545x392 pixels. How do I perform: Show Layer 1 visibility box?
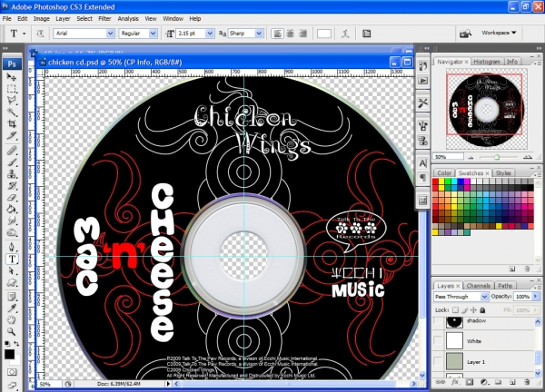click(438, 361)
